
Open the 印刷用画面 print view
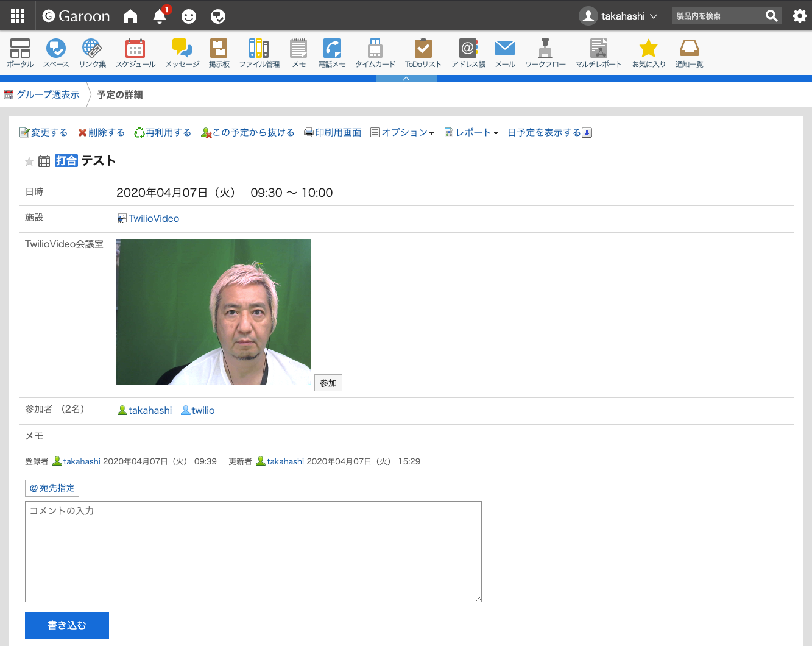pos(333,132)
